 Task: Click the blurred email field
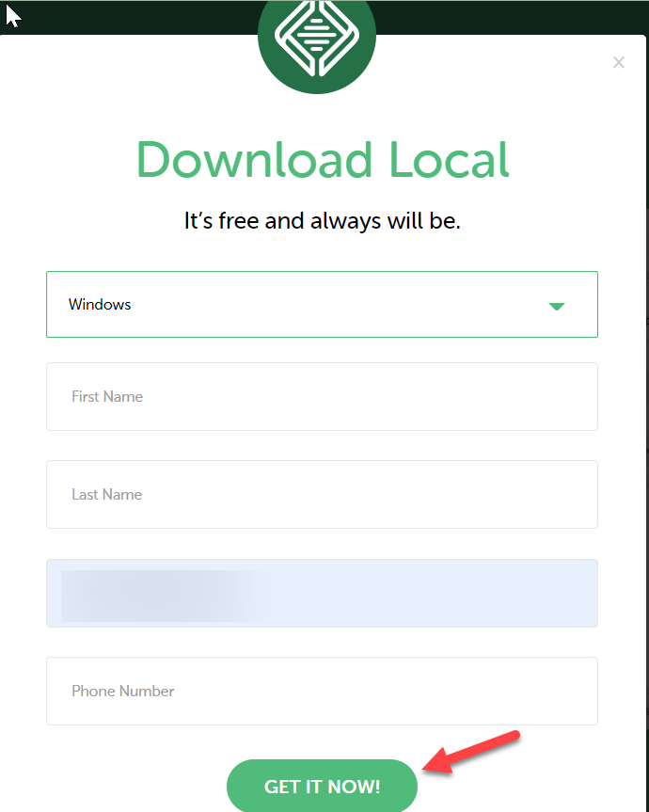[x=322, y=593]
